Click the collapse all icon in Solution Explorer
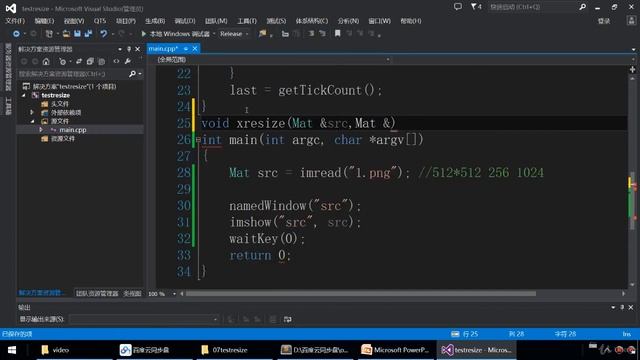 pyautogui.click(x=90, y=61)
